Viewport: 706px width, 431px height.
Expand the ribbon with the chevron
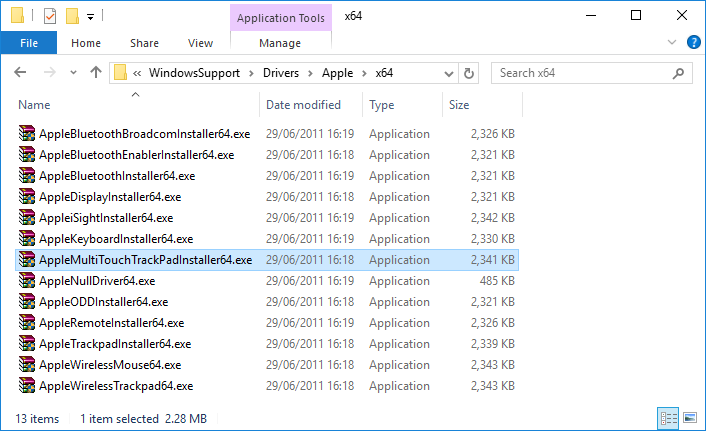point(672,42)
